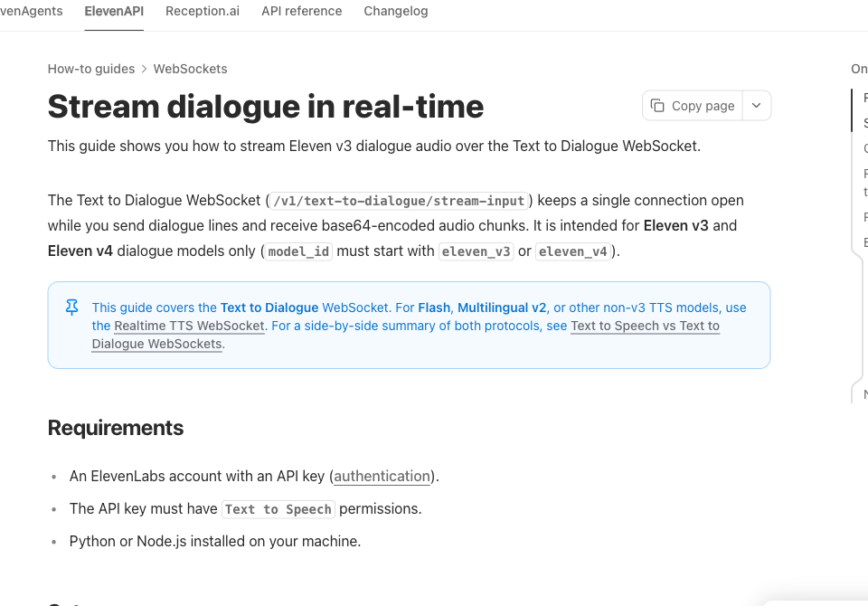Open the partially visible ElevenAgents tab
This screenshot has height=606, width=868.
pos(31,11)
